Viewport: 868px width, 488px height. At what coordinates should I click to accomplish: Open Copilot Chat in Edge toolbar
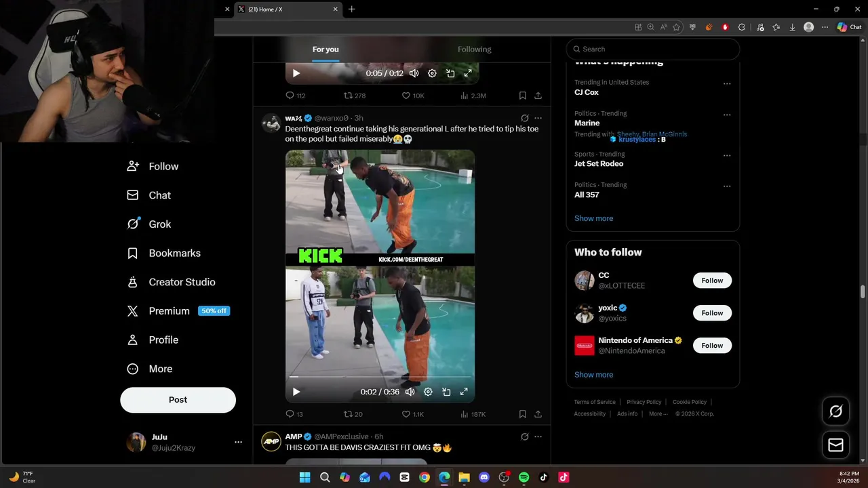(x=849, y=27)
